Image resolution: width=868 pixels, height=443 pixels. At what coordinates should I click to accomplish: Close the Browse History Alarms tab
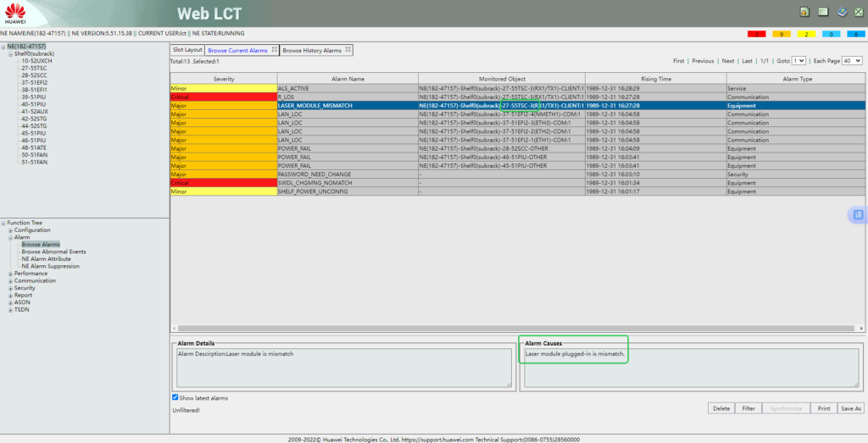pyautogui.click(x=348, y=51)
